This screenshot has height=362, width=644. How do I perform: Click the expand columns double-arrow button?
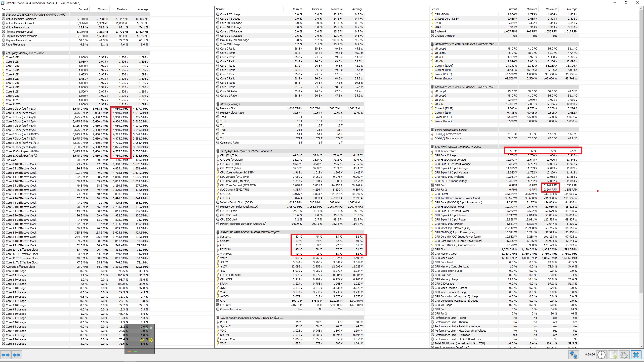click(6, 355)
